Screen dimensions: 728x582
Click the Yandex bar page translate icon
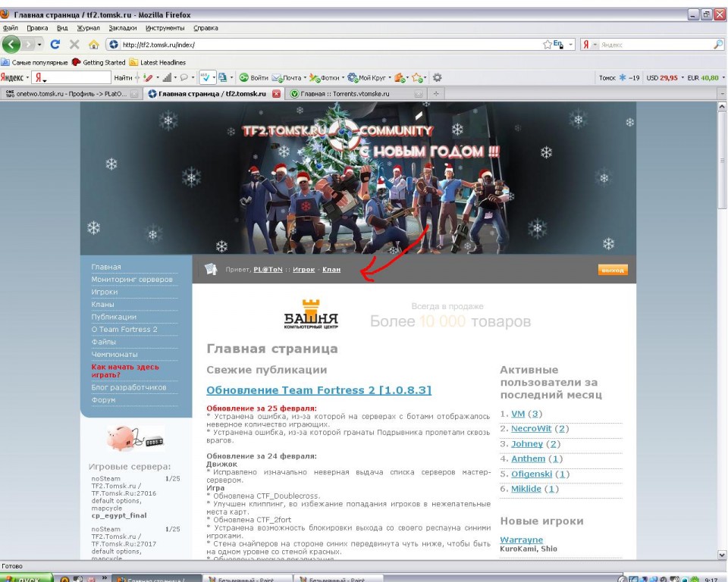coord(223,77)
